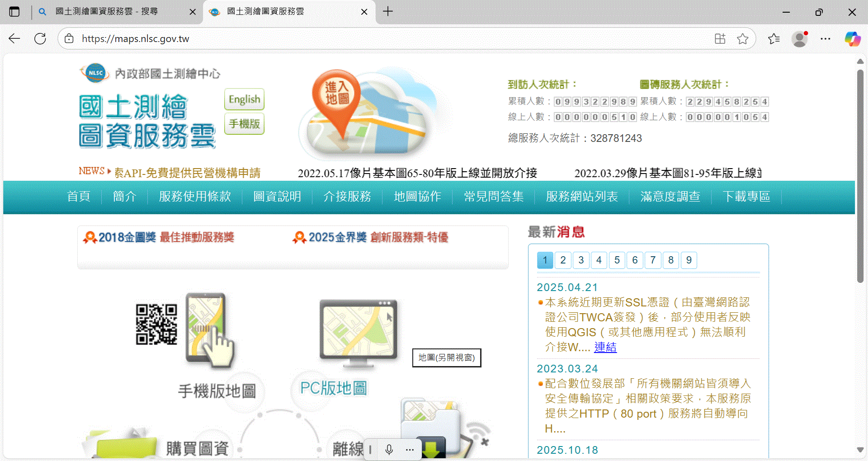Switch to English version

click(x=244, y=99)
